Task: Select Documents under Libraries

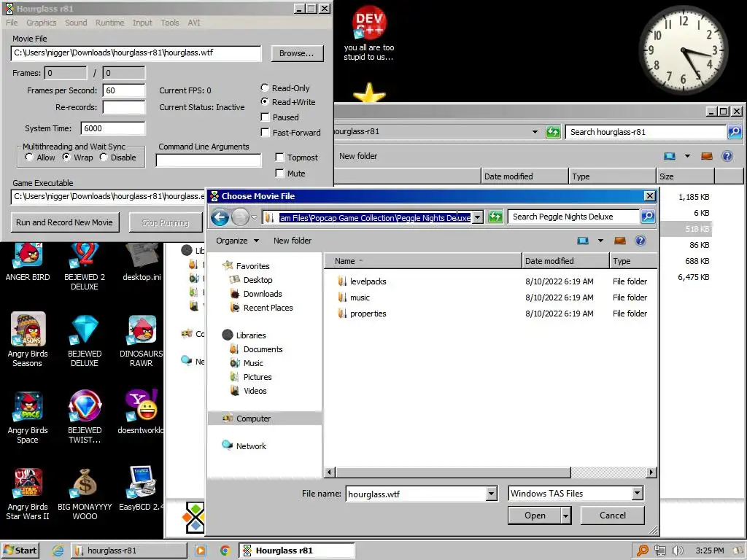Action: pyautogui.click(x=263, y=349)
